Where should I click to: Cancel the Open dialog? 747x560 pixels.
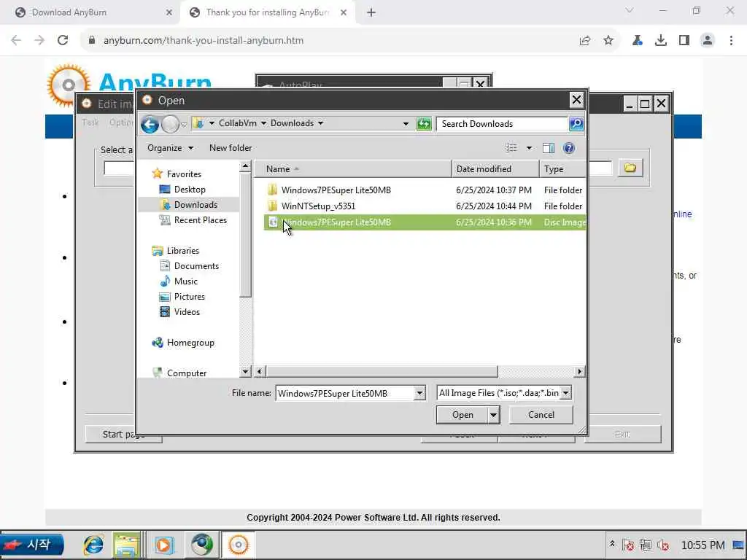(541, 415)
